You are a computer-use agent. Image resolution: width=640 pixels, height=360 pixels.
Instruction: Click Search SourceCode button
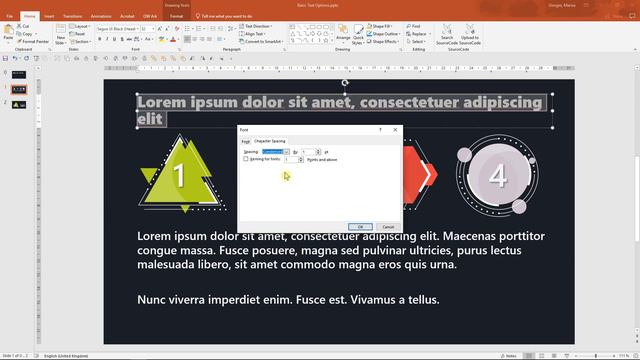(447, 35)
